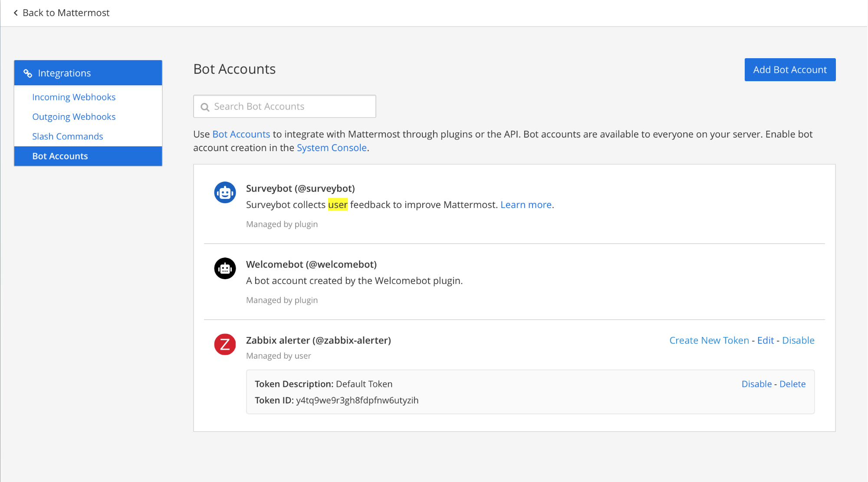This screenshot has width=868, height=482.
Task: Delete the Default Token
Action: coord(792,384)
